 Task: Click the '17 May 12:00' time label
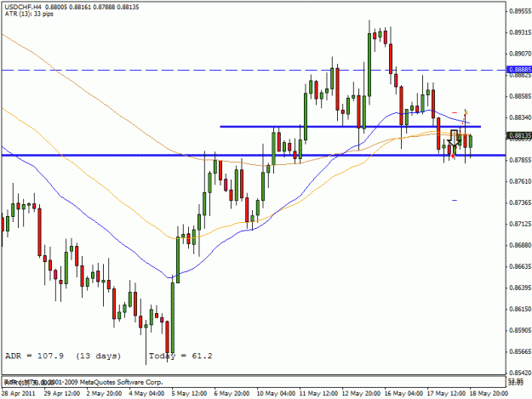point(447,394)
